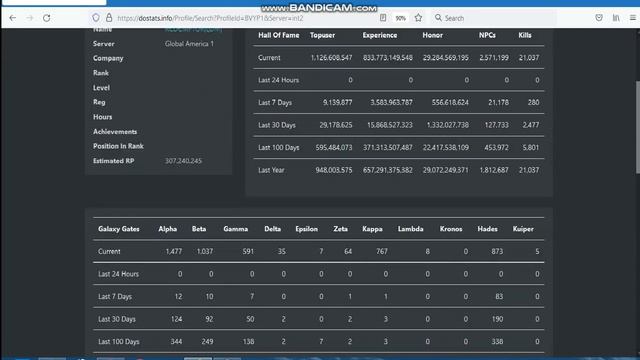Click the page vertical scrollbar thumb

[638, 127]
